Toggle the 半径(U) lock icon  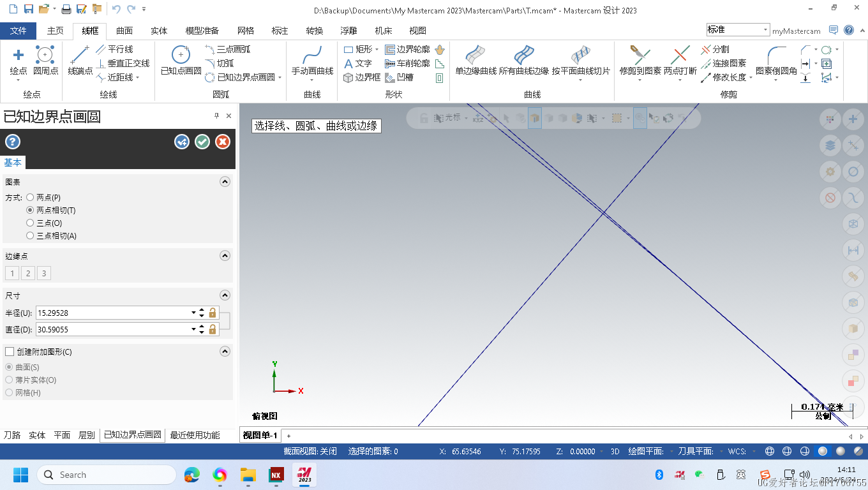(x=213, y=313)
